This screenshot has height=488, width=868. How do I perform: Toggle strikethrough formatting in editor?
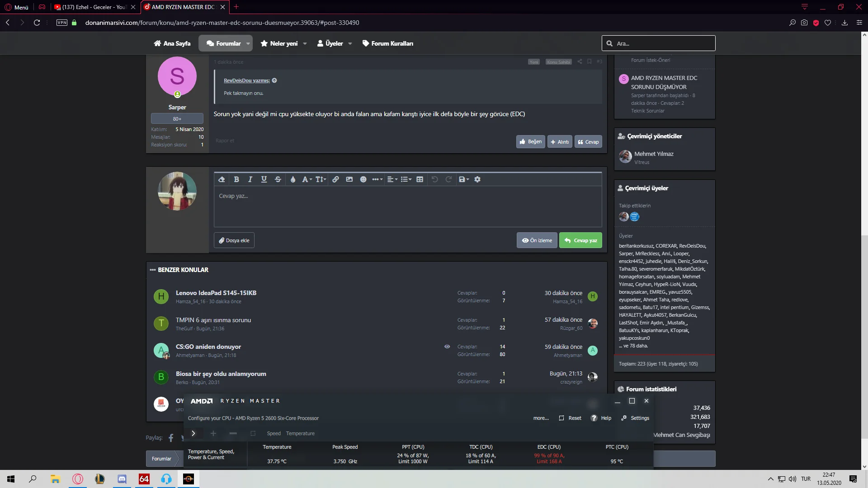tap(278, 179)
